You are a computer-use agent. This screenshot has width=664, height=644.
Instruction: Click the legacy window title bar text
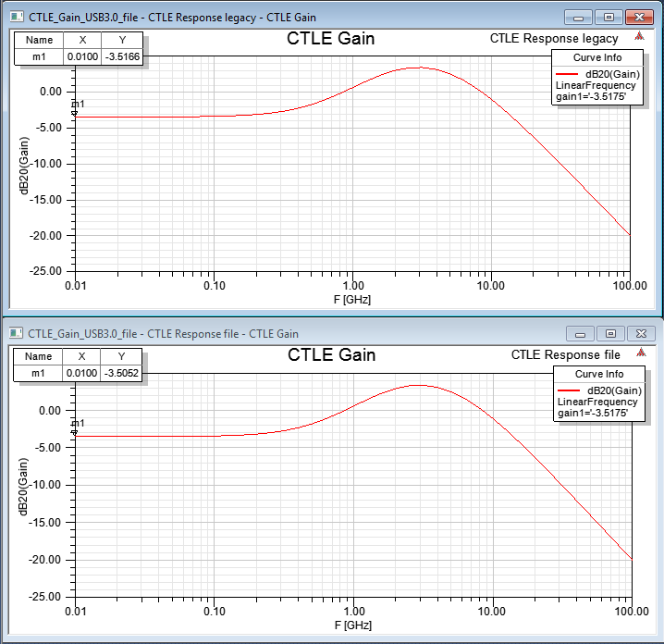[172, 18]
